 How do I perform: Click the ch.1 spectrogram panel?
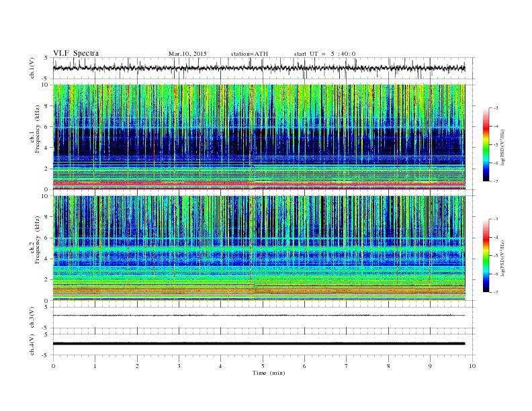click(x=259, y=137)
